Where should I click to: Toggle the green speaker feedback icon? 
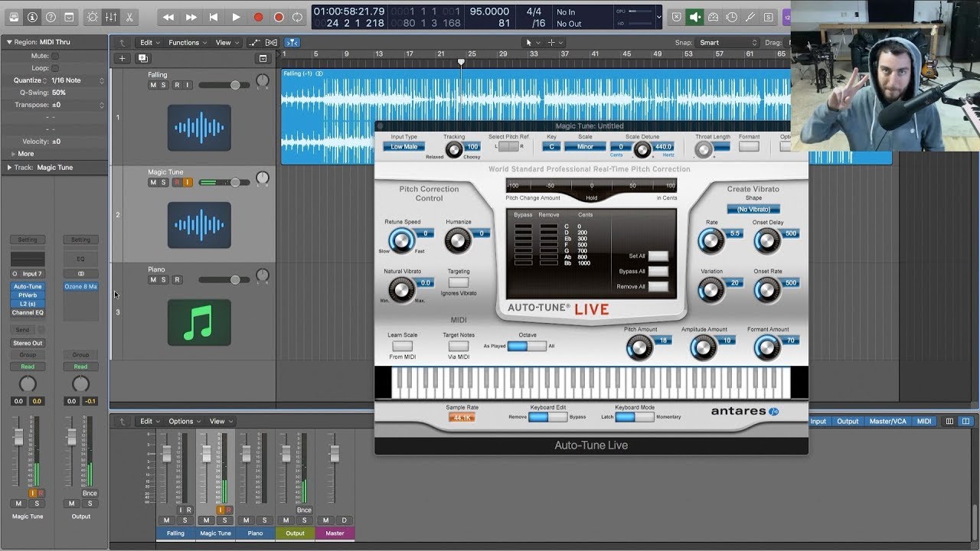point(695,17)
